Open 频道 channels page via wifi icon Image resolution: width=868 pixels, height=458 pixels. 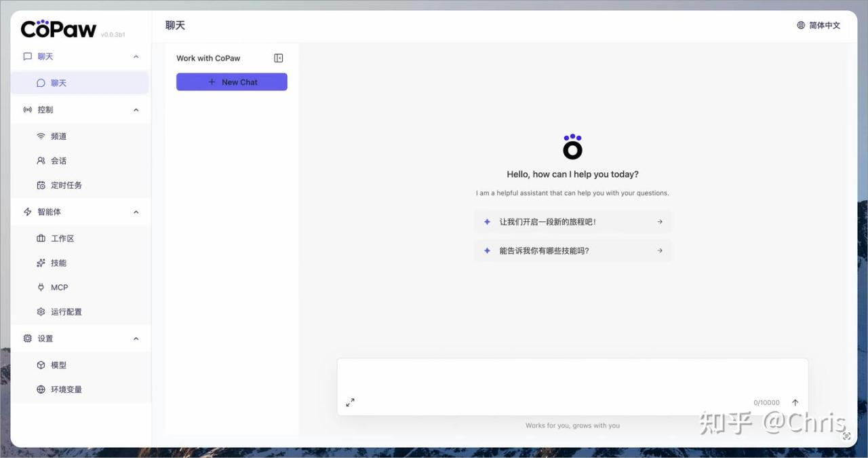tap(41, 136)
